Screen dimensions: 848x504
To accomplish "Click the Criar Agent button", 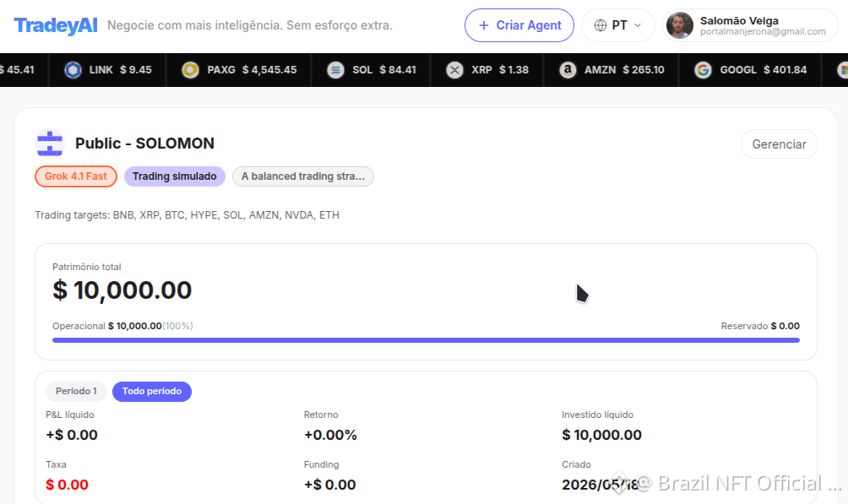I will [519, 25].
